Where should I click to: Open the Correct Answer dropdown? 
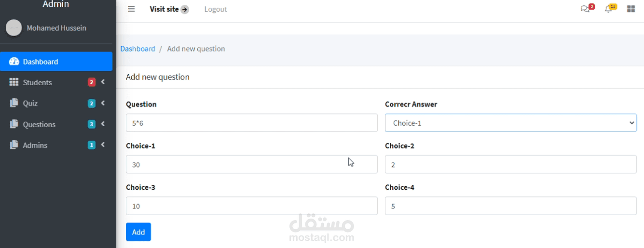pos(510,123)
